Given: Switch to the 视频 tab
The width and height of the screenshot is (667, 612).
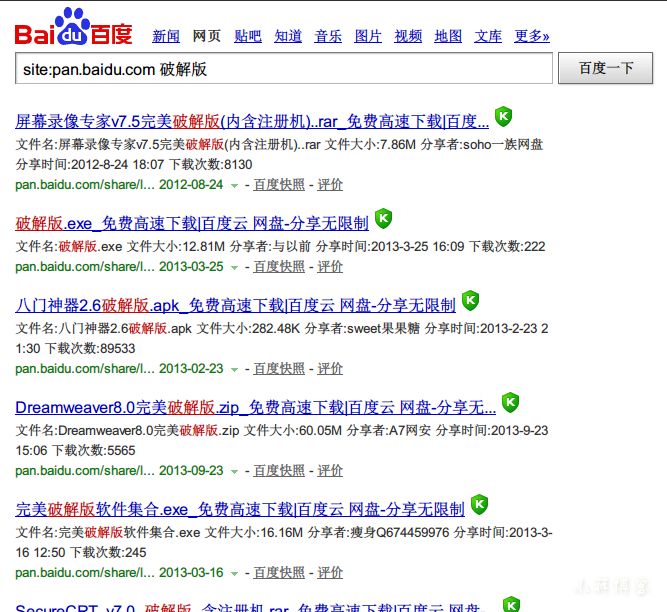Looking at the screenshot, I should click(408, 36).
